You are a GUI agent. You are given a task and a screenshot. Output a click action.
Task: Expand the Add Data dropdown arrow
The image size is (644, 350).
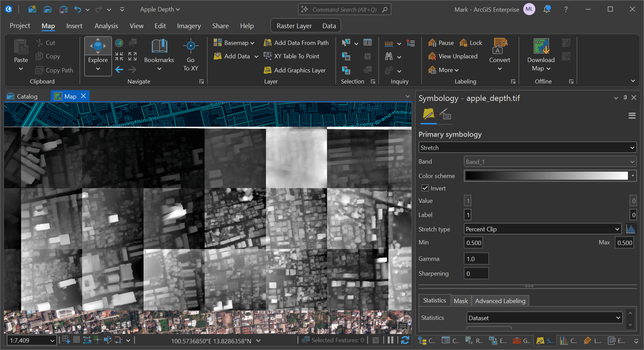256,57
